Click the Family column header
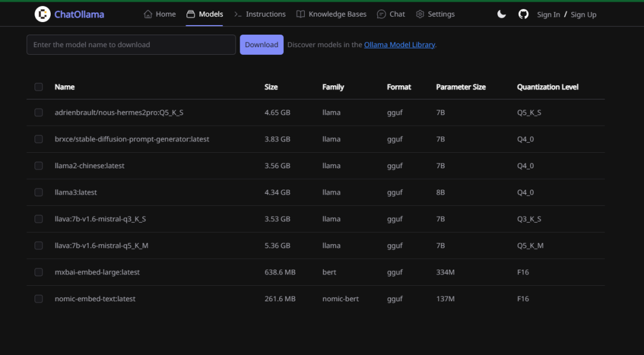Screen dimensions: 644x355 (333, 87)
